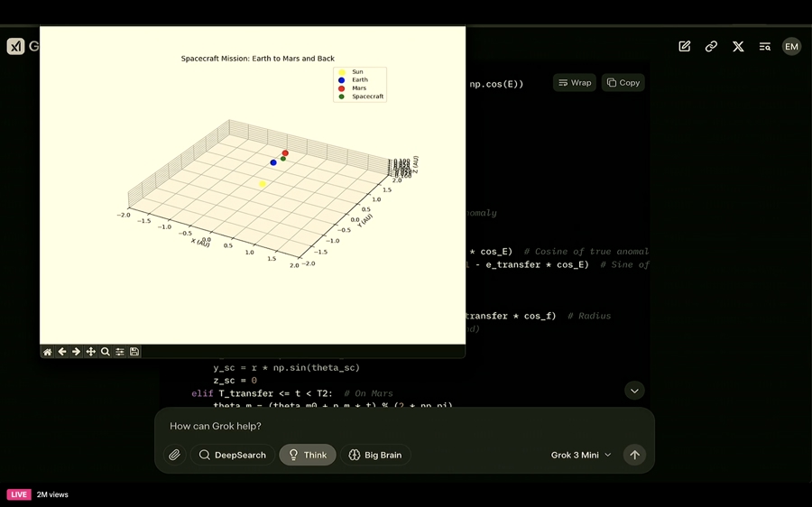Go back to the previous plot view

[x=62, y=352]
